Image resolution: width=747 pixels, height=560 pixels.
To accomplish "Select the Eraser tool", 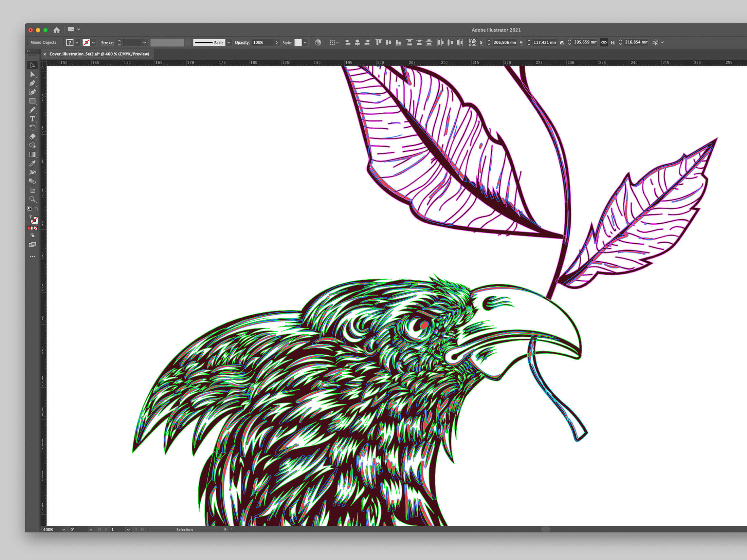I will 33,136.
